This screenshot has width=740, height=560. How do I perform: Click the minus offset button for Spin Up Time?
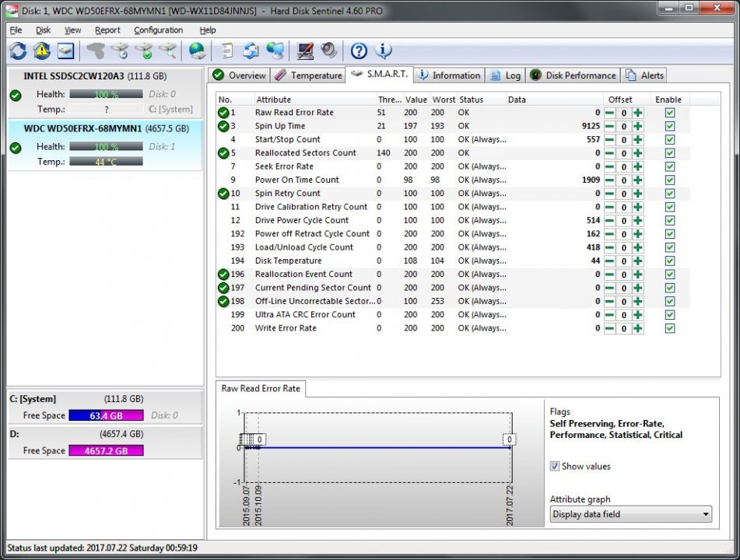pos(610,127)
